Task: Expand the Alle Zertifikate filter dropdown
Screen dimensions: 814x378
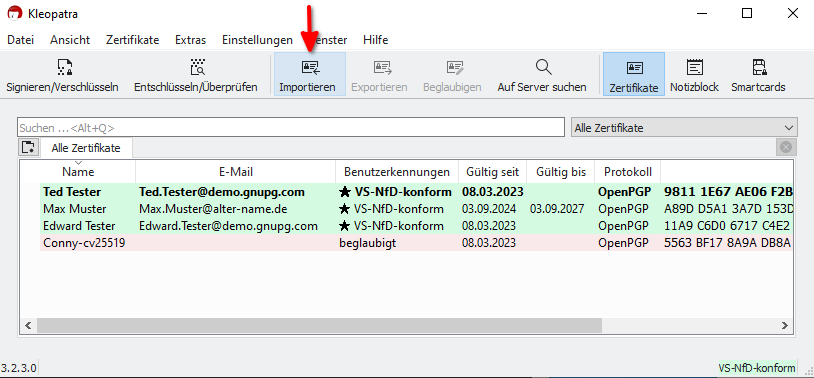Action: pos(684,128)
